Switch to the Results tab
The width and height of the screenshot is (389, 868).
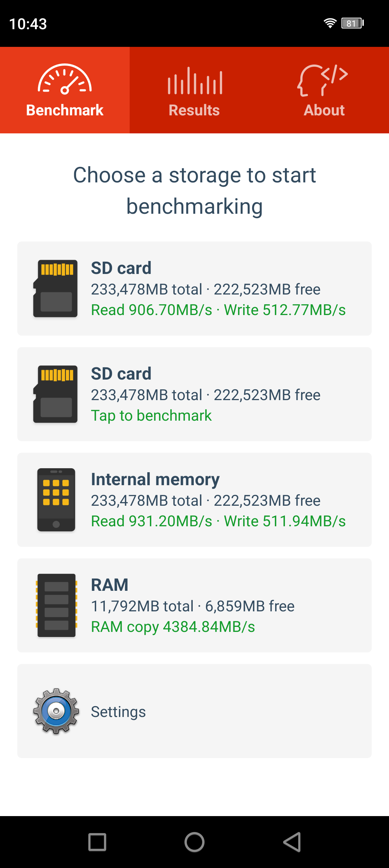point(194,110)
